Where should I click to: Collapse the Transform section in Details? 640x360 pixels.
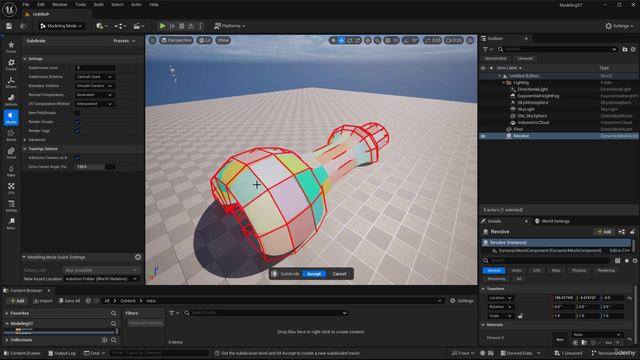pos(483,289)
